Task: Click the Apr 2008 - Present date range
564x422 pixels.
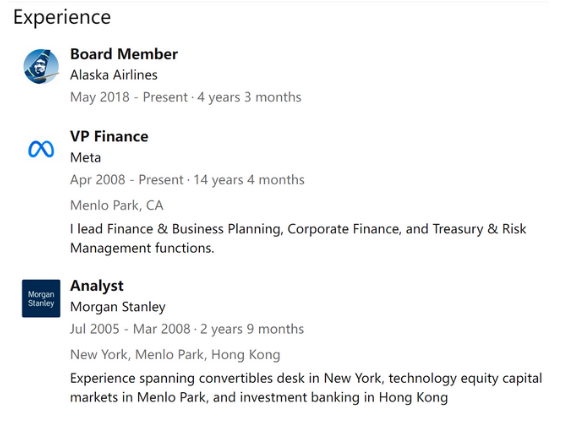Action: [x=127, y=180]
